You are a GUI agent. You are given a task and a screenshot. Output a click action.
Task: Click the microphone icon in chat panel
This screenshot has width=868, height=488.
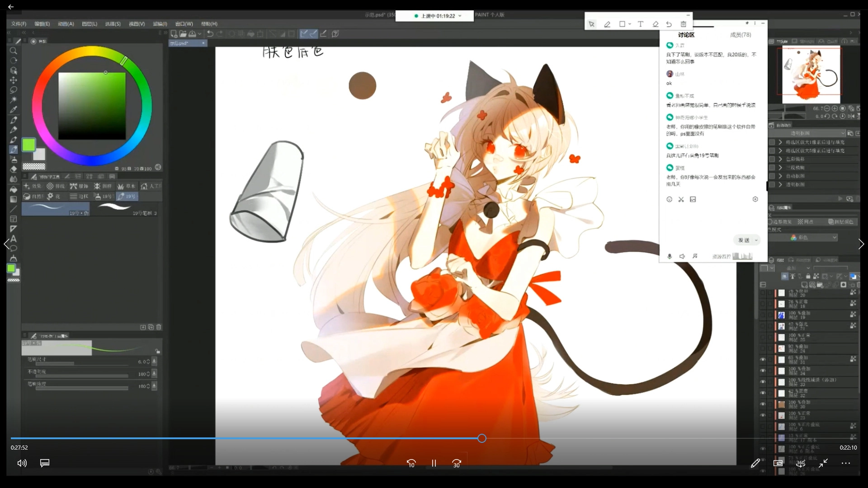[x=670, y=256]
